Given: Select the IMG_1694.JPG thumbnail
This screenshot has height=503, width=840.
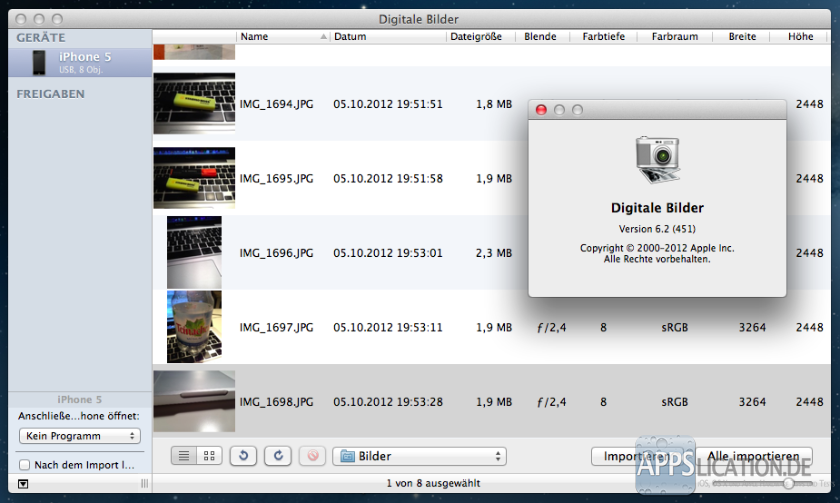Looking at the screenshot, I should point(194,103).
